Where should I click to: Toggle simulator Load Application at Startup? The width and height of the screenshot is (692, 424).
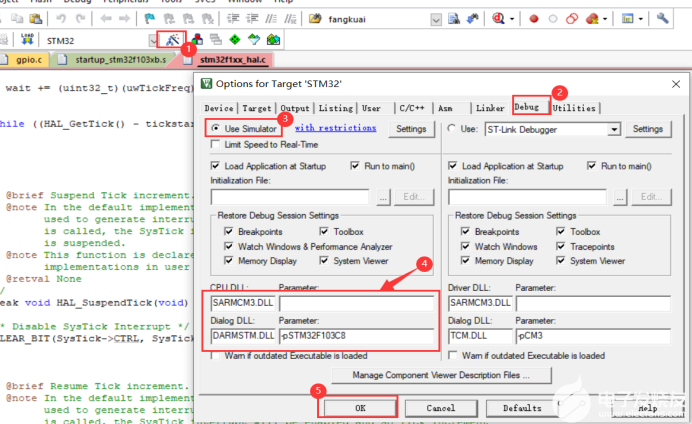click(215, 166)
